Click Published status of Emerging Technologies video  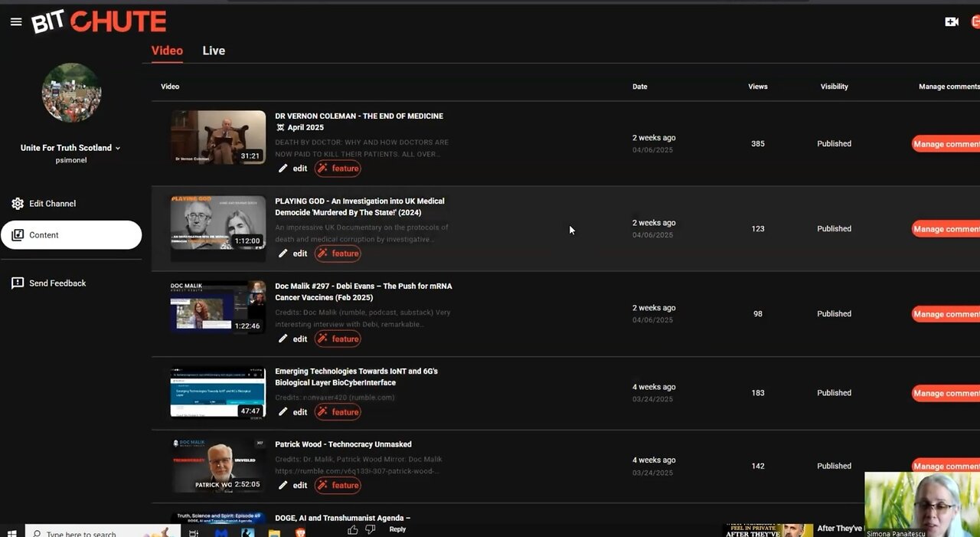tap(834, 393)
